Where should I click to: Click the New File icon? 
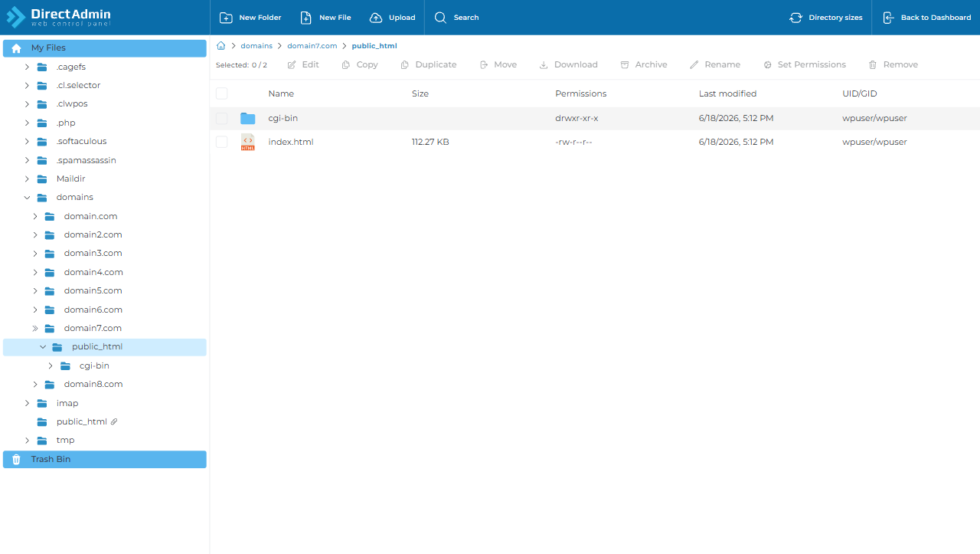306,18
